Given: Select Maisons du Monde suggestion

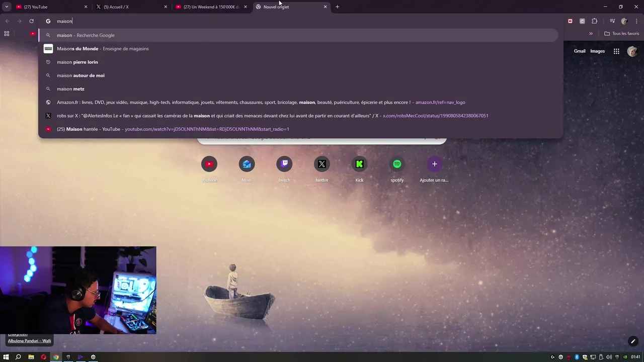Looking at the screenshot, I should pyautogui.click(x=298, y=49).
